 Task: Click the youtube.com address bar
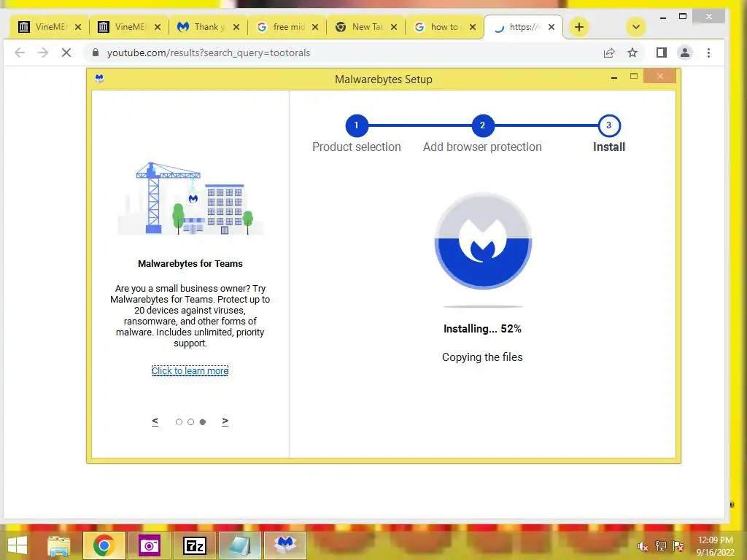tap(343, 52)
